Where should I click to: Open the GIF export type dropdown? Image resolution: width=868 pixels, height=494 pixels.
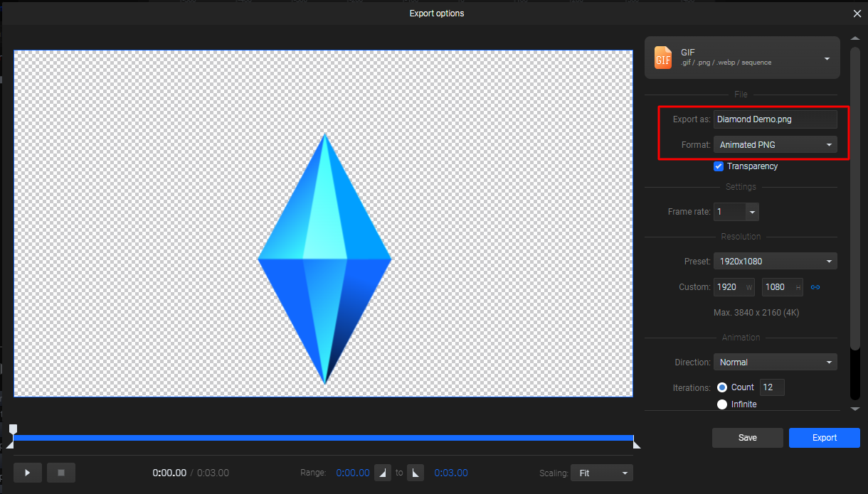[742, 58]
